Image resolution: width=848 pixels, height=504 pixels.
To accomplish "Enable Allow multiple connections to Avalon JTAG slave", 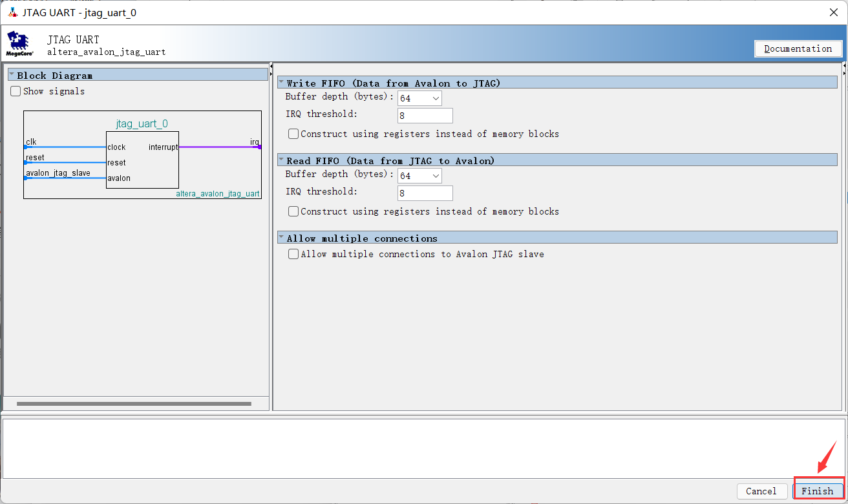I will tap(293, 255).
